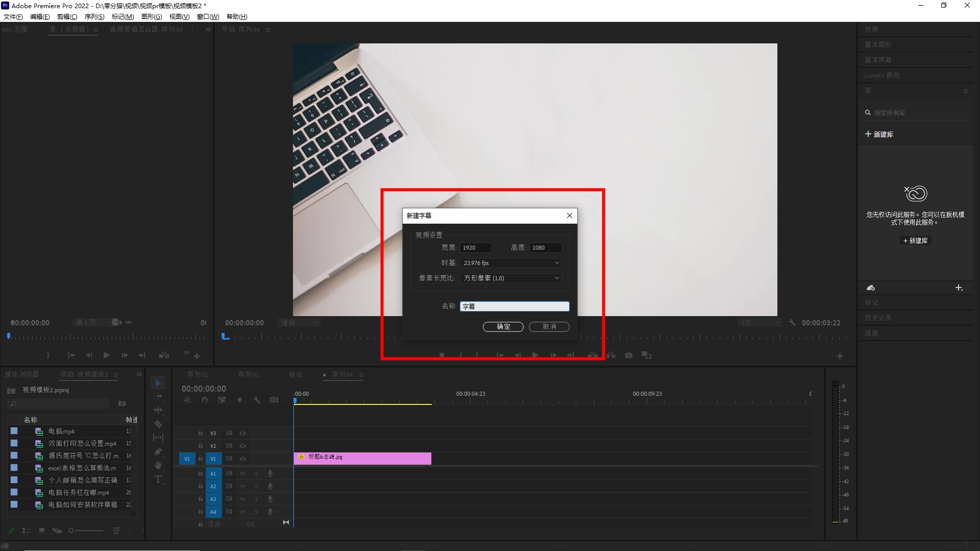Select the Track Select Forward tool

[158, 396]
